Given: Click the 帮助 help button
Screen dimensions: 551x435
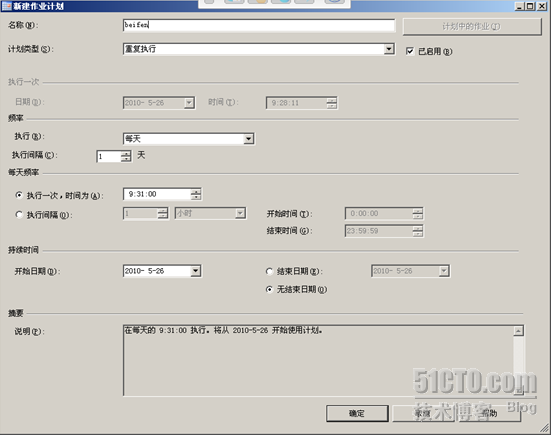Looking at the screenshot, I should pos(489,413).
